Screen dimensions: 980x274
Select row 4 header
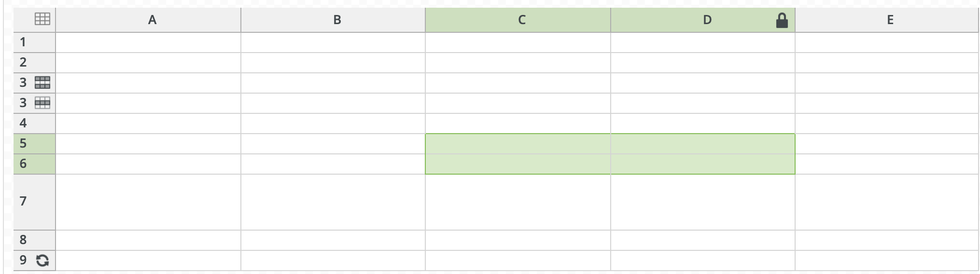click(x=34, y=123)
